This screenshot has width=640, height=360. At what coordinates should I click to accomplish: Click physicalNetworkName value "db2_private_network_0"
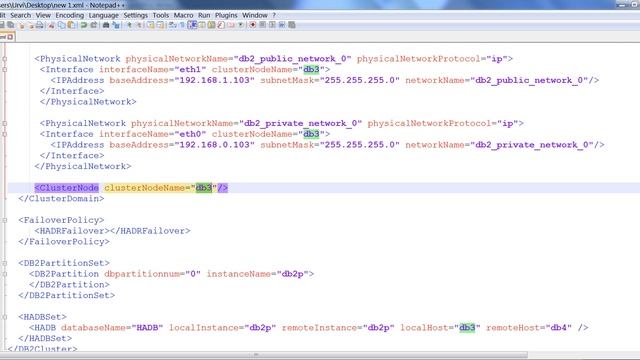[300, 123]
